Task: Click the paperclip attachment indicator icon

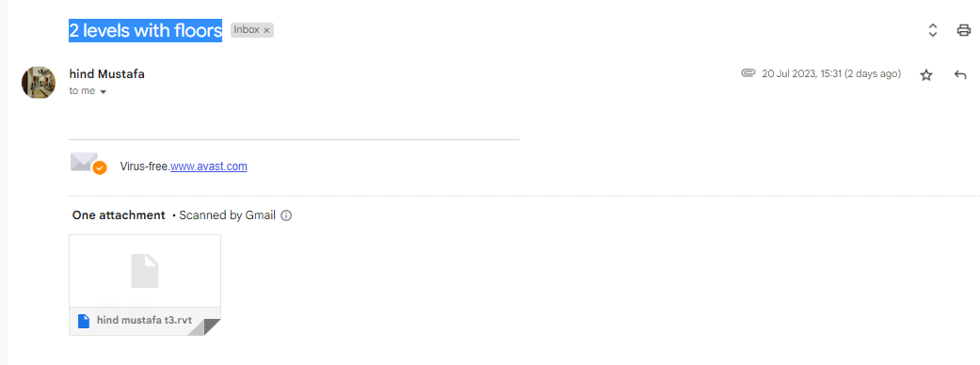Action: pyautogui.click(x=748, y=73)
